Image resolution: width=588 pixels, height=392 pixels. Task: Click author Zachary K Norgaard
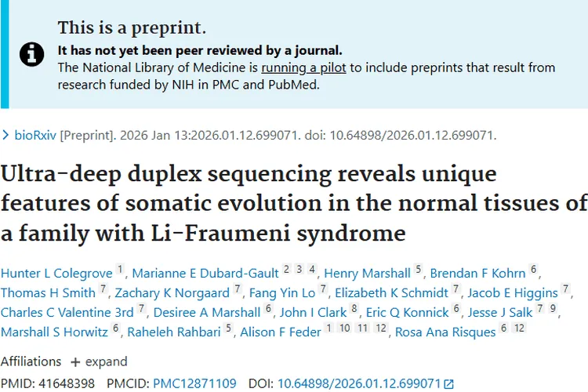point(172,292)
